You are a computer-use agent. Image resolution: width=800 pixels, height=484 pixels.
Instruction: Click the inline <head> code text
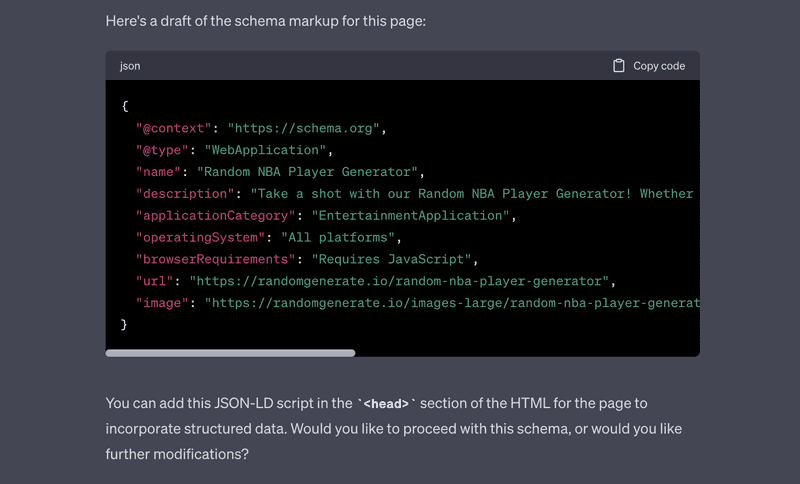386,404
